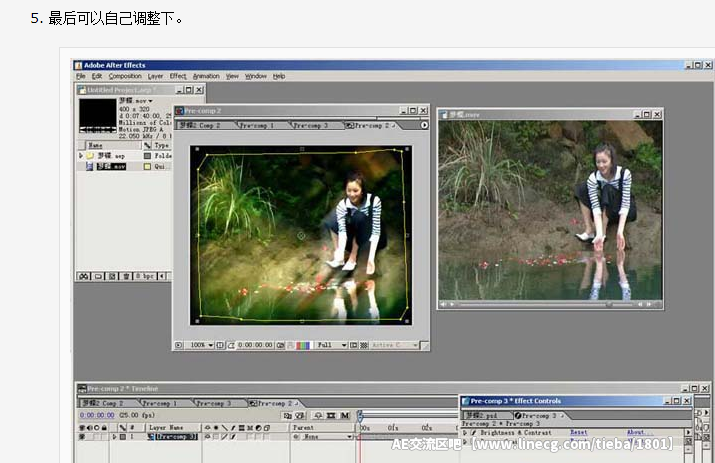Click the Find binoculars icon in Project

[83, 276]
